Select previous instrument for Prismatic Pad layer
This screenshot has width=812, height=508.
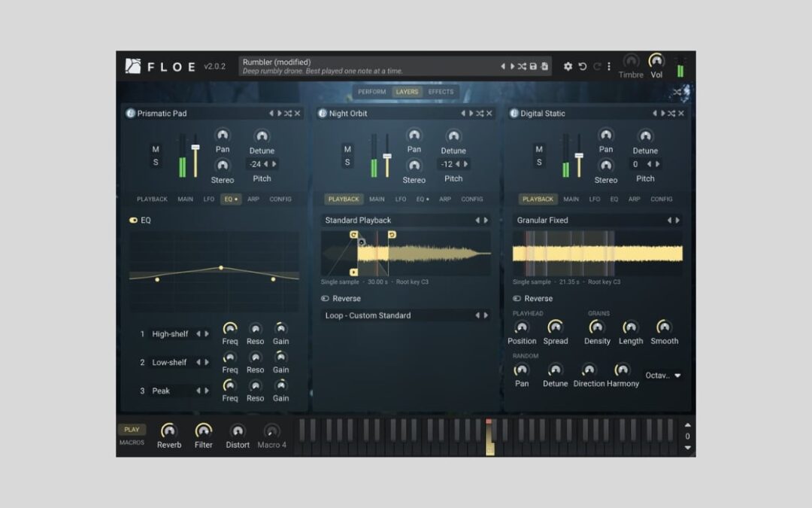(x=271, y=113)
